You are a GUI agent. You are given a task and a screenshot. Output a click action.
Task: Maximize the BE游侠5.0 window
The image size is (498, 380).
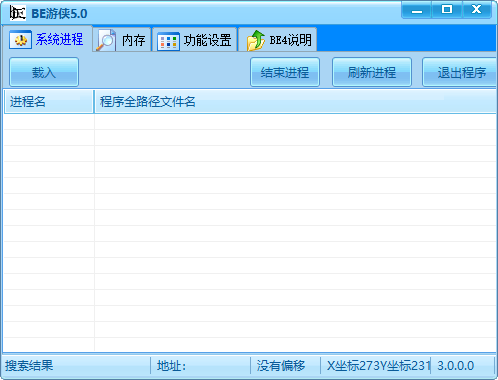[447, 10]
